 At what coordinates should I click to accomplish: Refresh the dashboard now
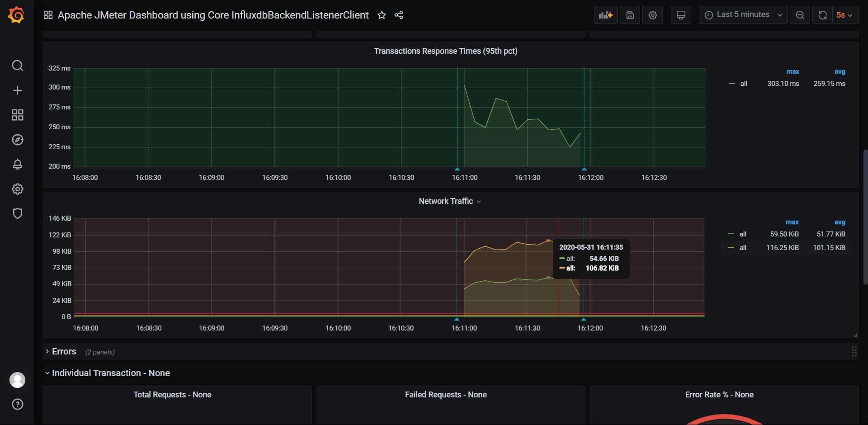click(x=822, y=15)
